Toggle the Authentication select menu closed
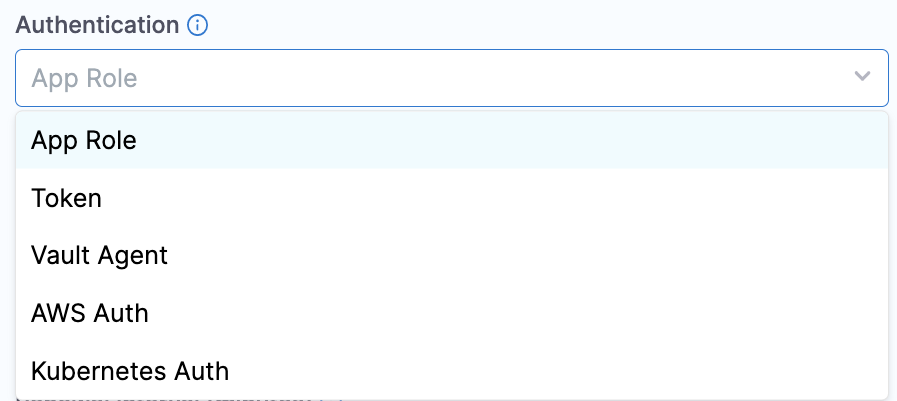 point(862,77)
